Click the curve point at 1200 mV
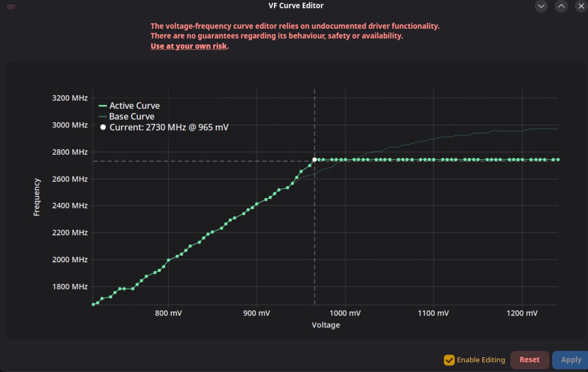Image resolution: width=588 pixels, height=372 pixels. pos(522,160)
